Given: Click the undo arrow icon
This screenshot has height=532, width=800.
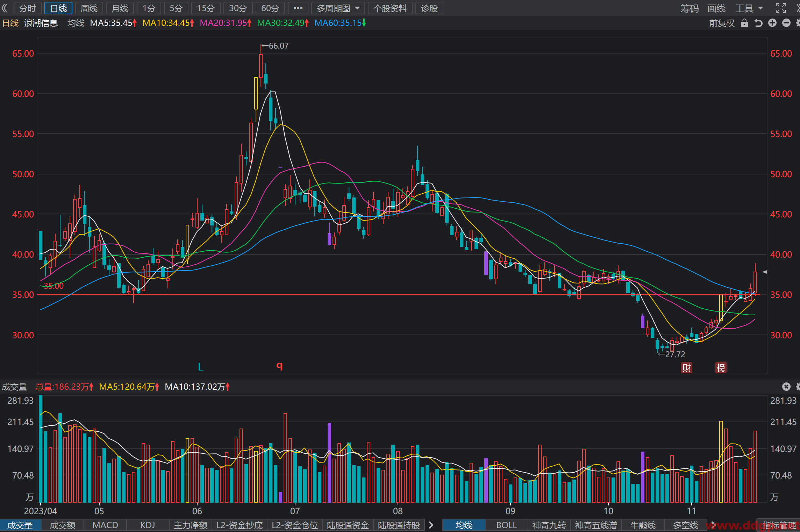Looking at the screenshot, I should pyautogui.click(x=758, y=23).
